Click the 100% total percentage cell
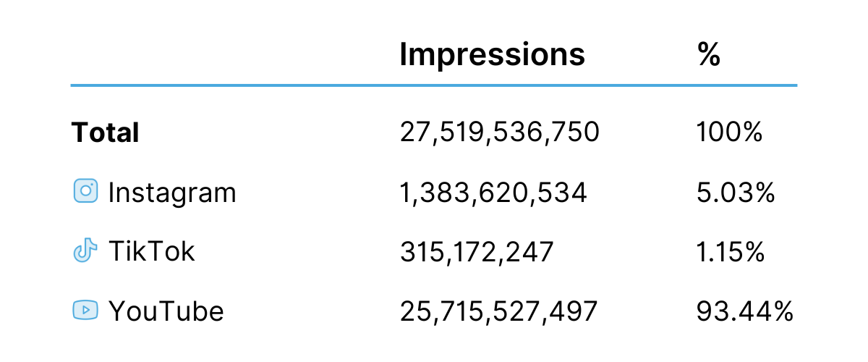Viewport: 868px width, 362px height. click(729, 132)
